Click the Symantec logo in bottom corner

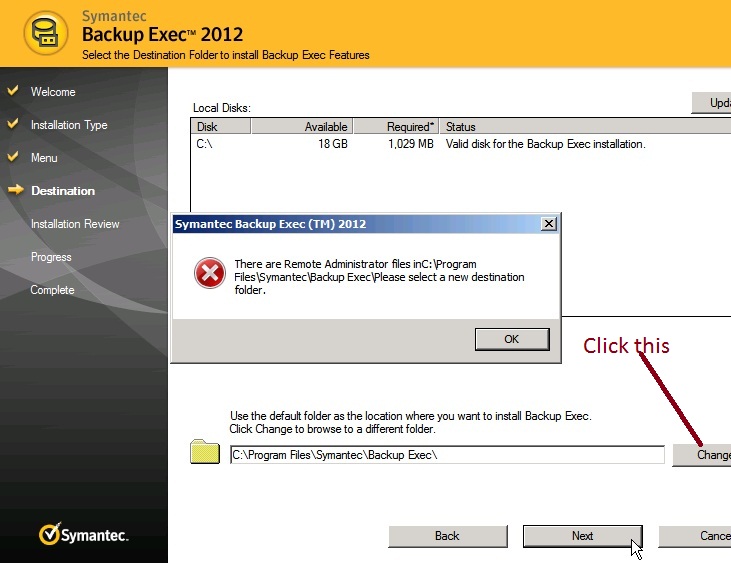point(84,535)
